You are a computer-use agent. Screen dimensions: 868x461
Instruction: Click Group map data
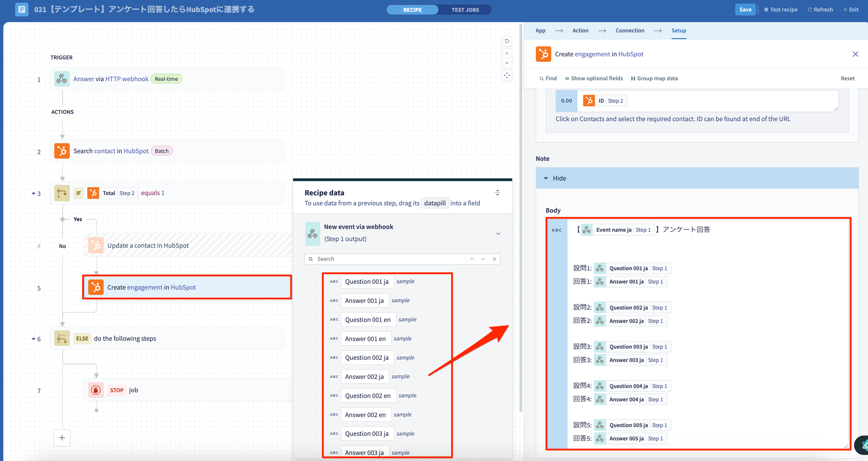pyautogui.click(x=654, y=78)
